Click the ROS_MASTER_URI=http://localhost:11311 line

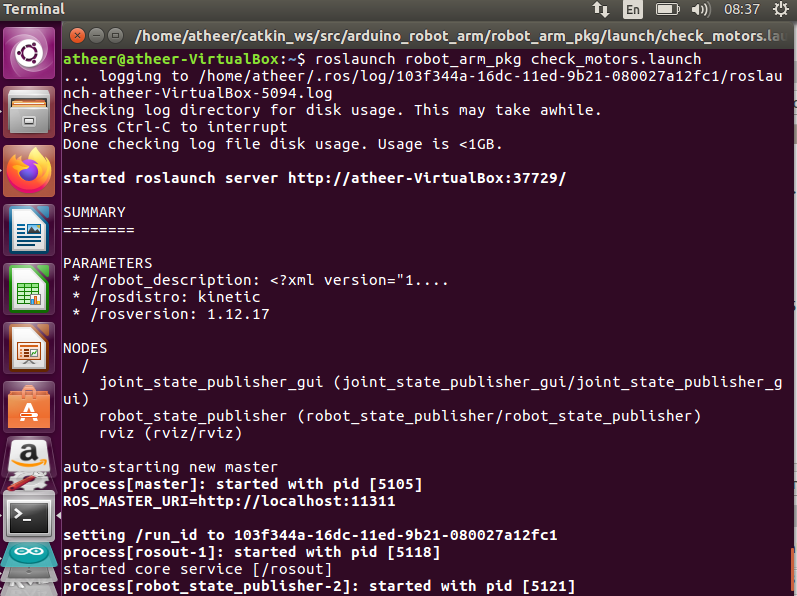point(229,501)
